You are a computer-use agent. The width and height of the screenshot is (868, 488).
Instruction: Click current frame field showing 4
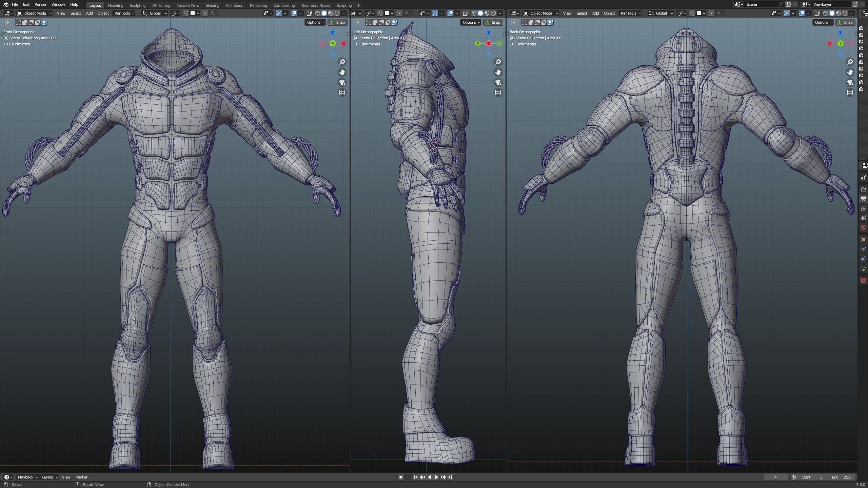click(x=775, y=477)
